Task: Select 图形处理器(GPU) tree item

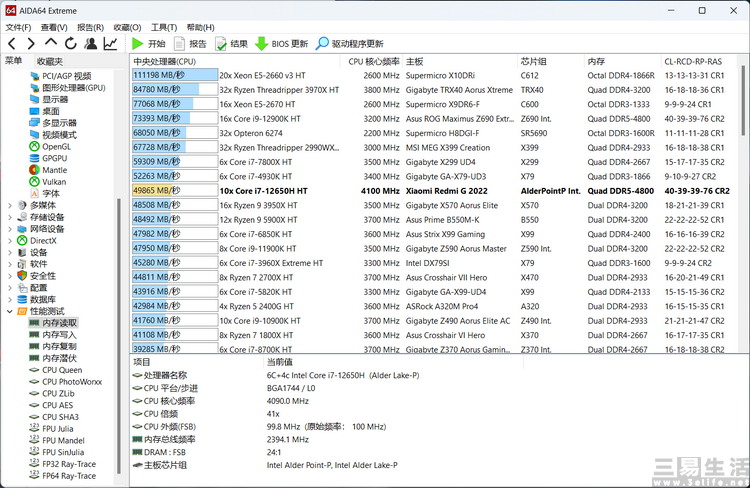Action: click(x=73, y=88)
